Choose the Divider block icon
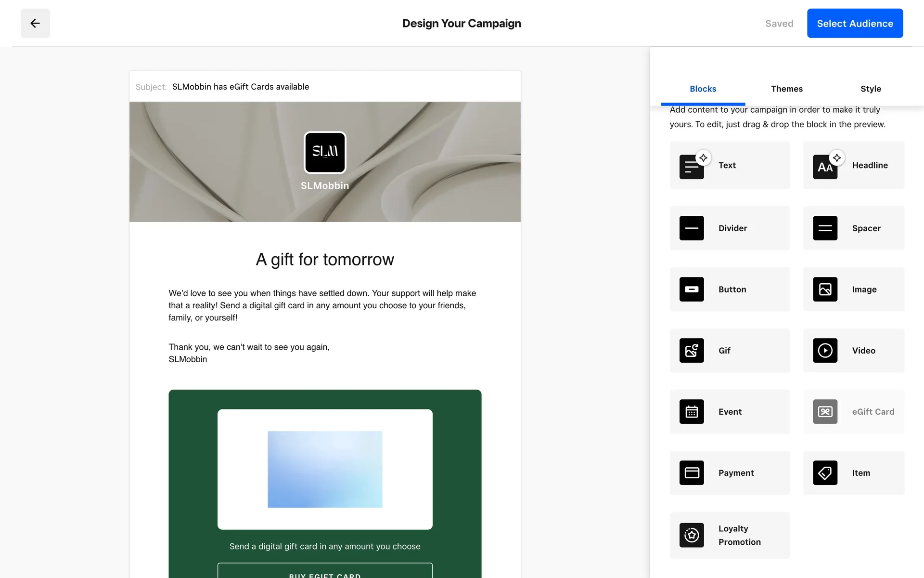This screenshot has width=924, height=578. coord(692,228)
